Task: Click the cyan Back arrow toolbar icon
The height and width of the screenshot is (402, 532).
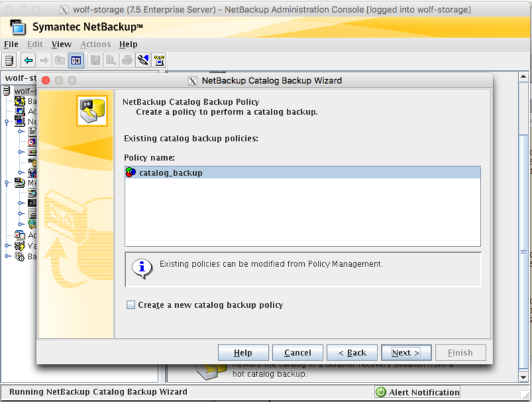Action: [x=28, y=61]
